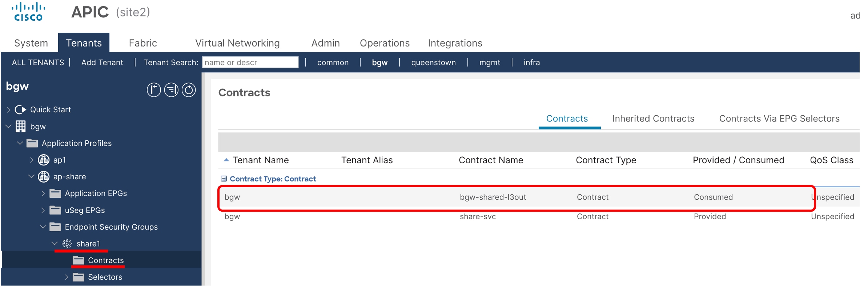The image size is (868, 288).
Task: Click the uSeg EPGs folder icon
Action: (x=55, y=210)
